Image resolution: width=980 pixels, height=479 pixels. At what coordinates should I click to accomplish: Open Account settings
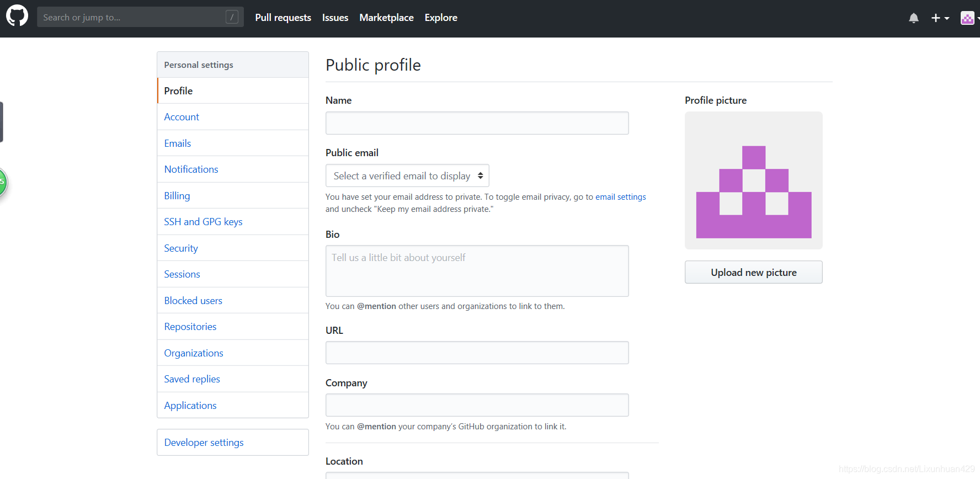(233, 117)
